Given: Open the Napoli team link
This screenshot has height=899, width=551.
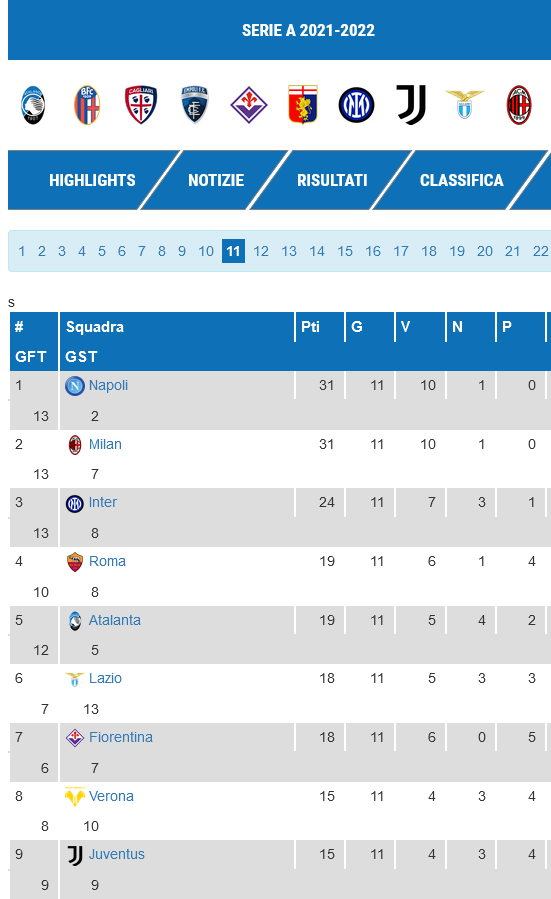Looking at the screenshot, I should point(108,385).
